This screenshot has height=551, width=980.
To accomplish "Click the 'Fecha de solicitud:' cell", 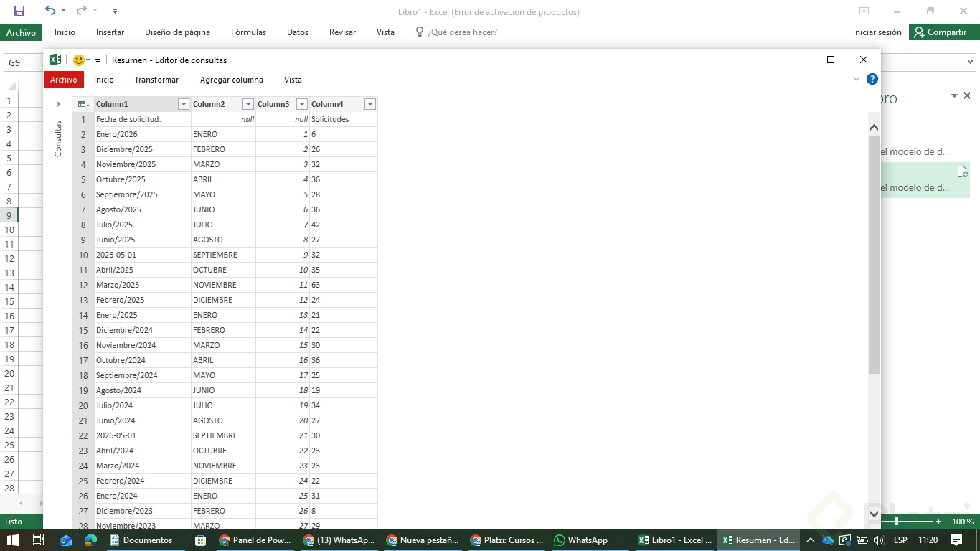I will pos(143,119).
